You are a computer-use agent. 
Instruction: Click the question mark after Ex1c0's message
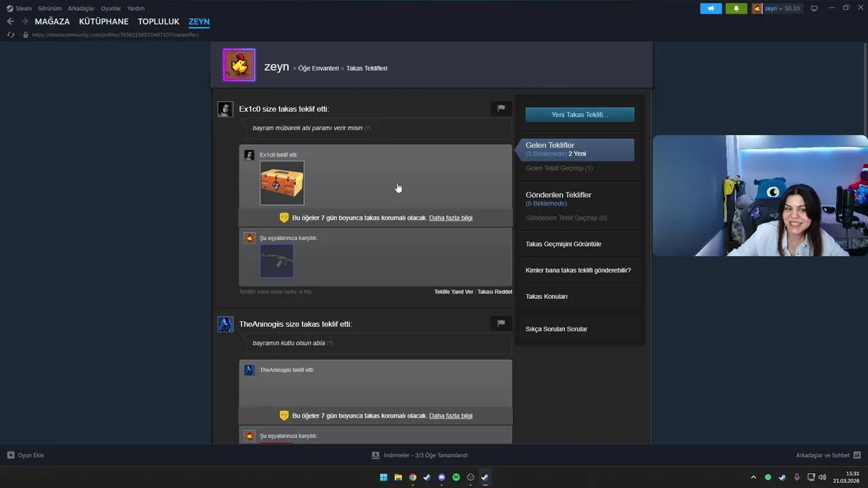[x=368, y=128]
